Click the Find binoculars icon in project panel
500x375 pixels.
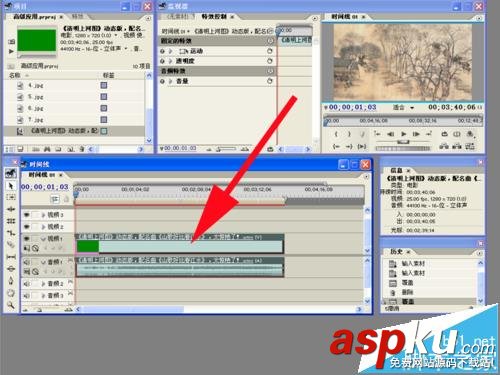pyautogui.click(x=47, y=149)
